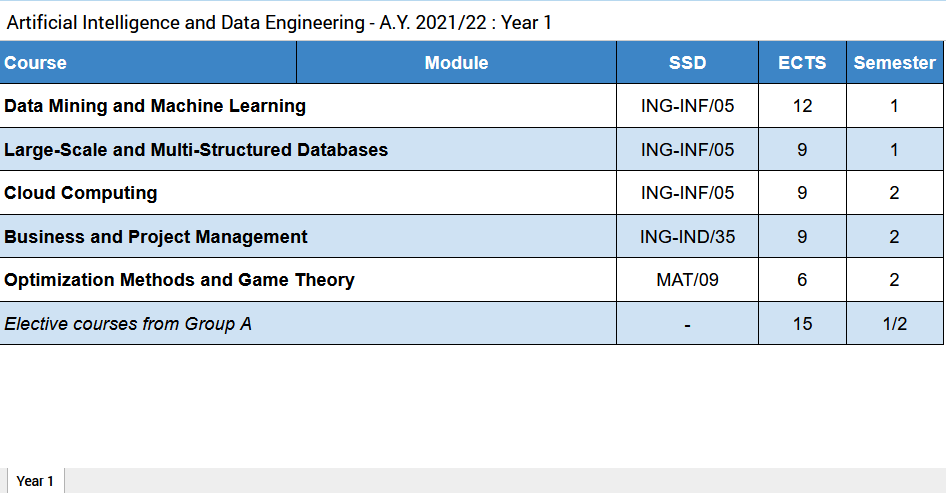This screenshot has width=946, height=493.
Task: Click the Semester column header
Action: 894,63
